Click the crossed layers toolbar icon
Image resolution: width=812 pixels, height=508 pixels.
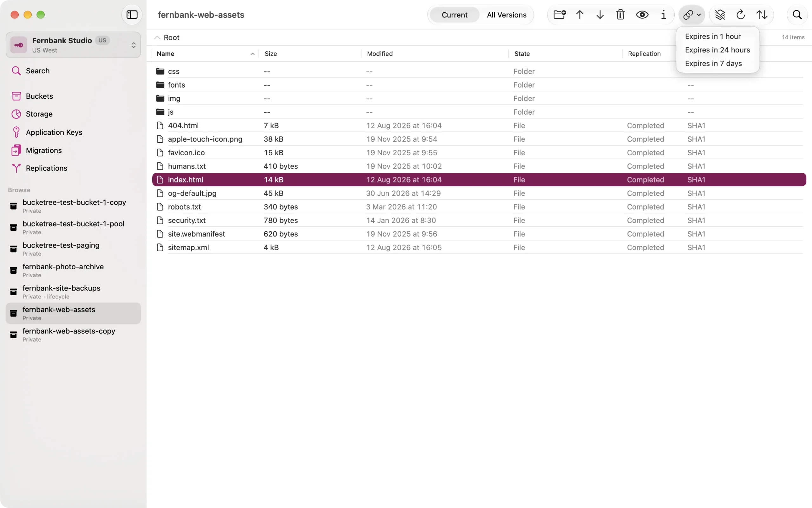720,15
